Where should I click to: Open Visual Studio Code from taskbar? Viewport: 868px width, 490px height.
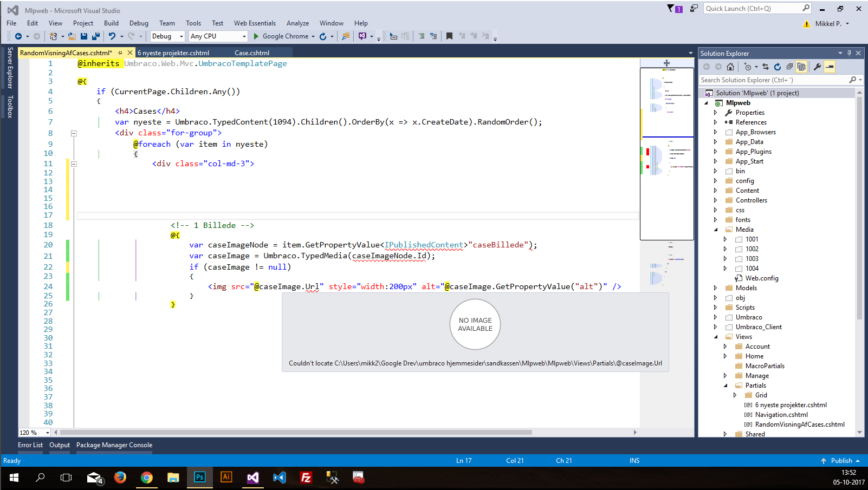click(279, 478)
